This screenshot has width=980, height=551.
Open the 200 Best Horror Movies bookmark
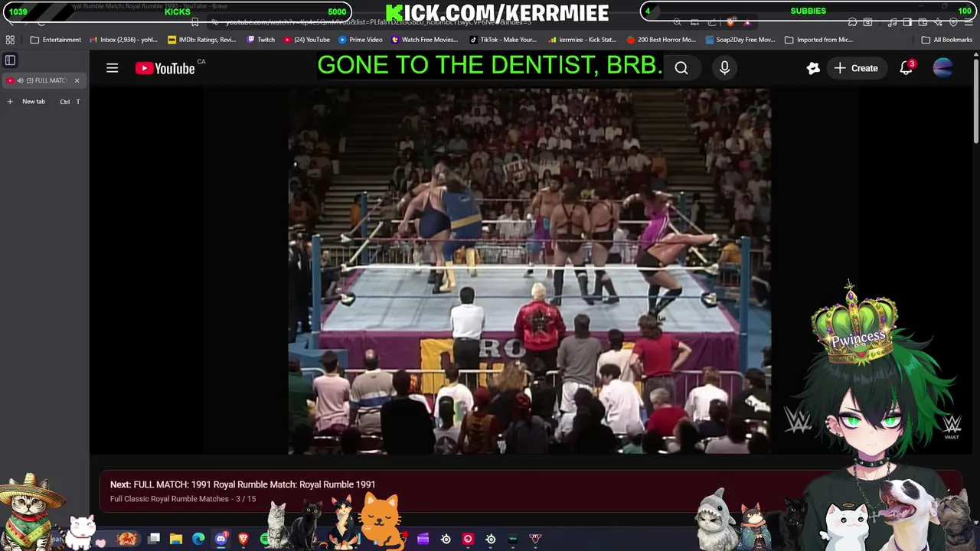(661, 40)
